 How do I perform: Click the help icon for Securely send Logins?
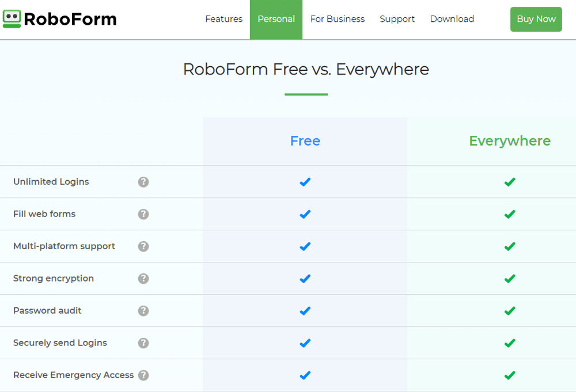tap(143, 343)
